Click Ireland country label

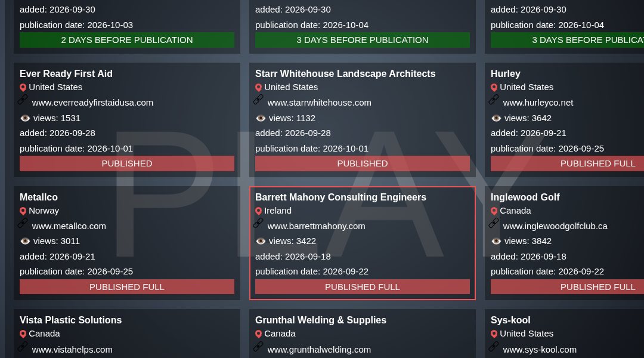[278, 211]
